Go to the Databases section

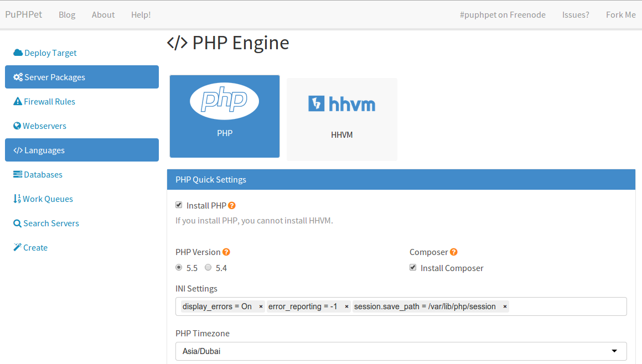click(82, 174)
